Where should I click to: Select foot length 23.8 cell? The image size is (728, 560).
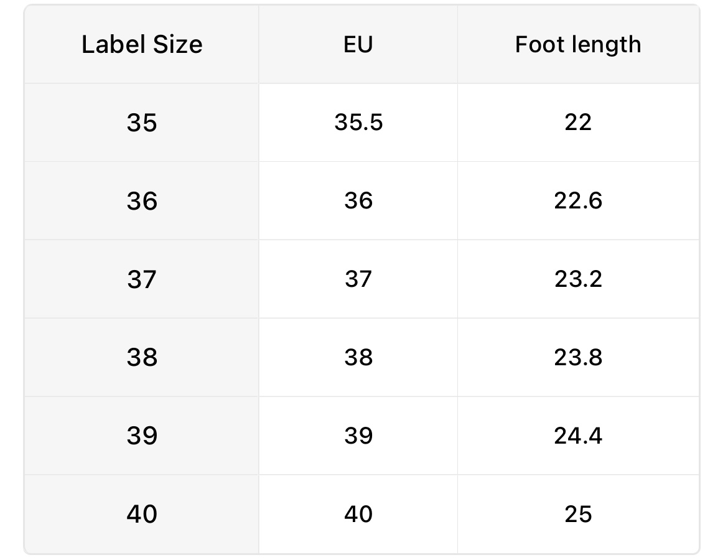578,358
